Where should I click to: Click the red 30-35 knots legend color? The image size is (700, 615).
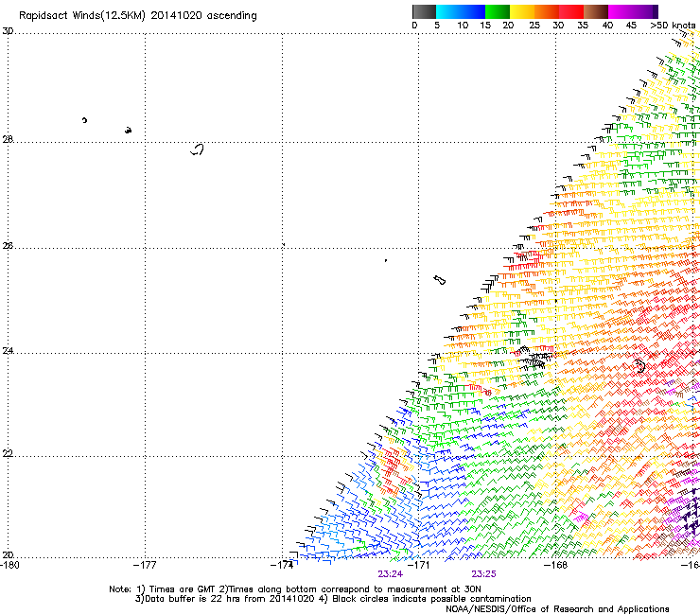coord(571,11)
